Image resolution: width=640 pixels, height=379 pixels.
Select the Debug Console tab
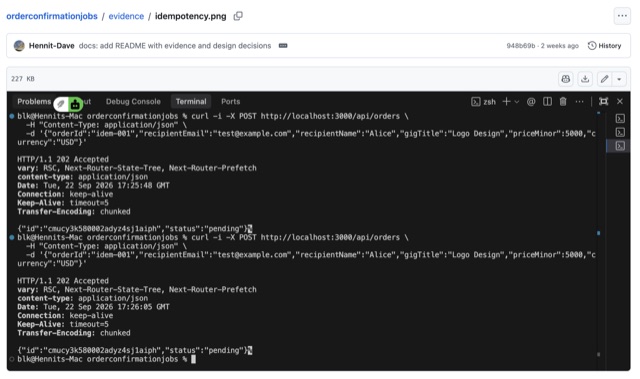pyautogui.click(x=133, y=101)
